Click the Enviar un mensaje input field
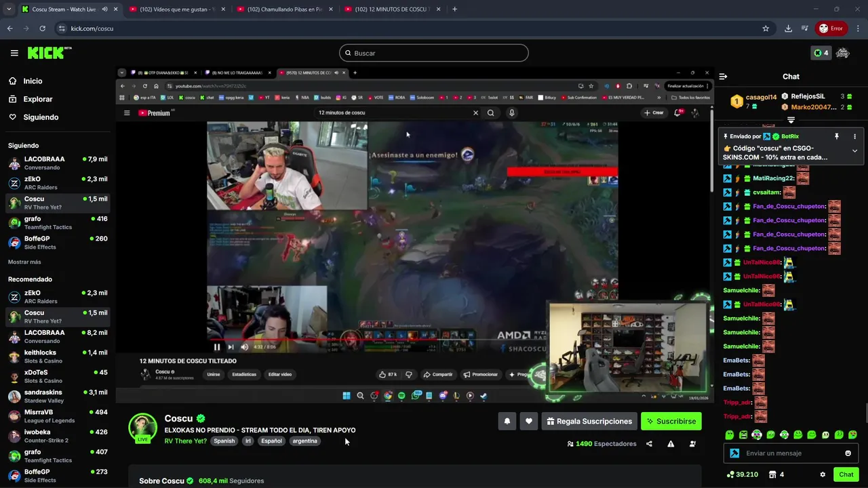 (x=790, y=453)
